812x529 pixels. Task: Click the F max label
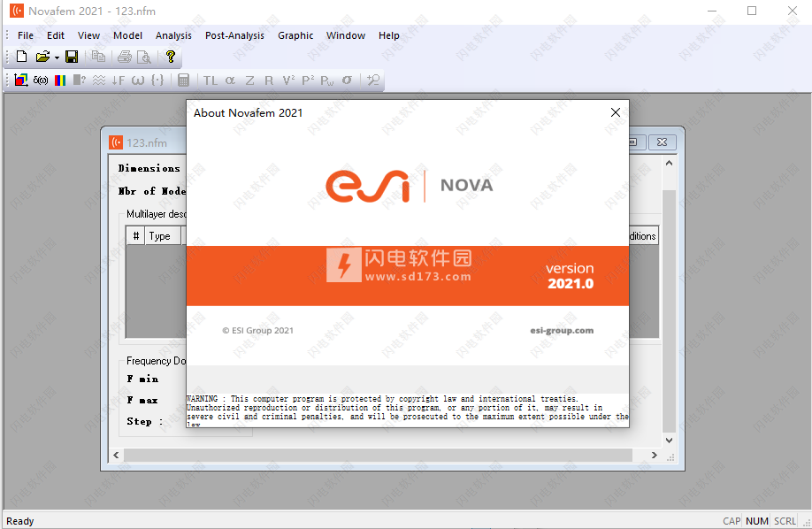point(142,400)
